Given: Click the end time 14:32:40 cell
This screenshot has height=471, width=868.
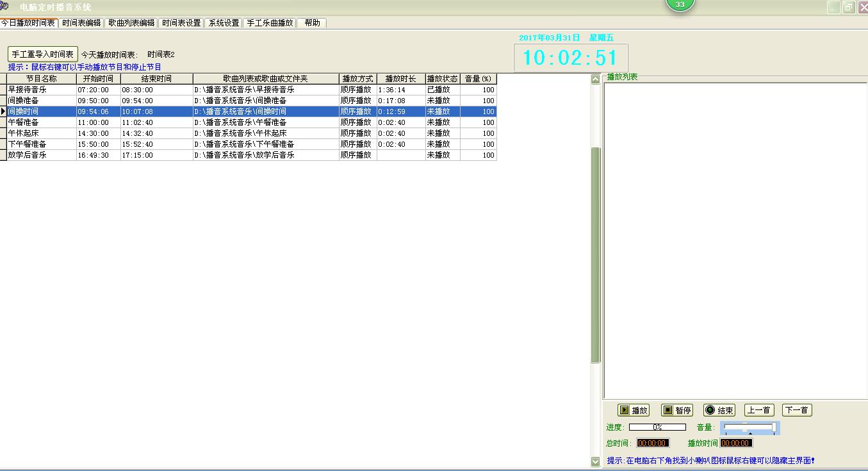Looking at the screenshot, I should pos(157,133).
